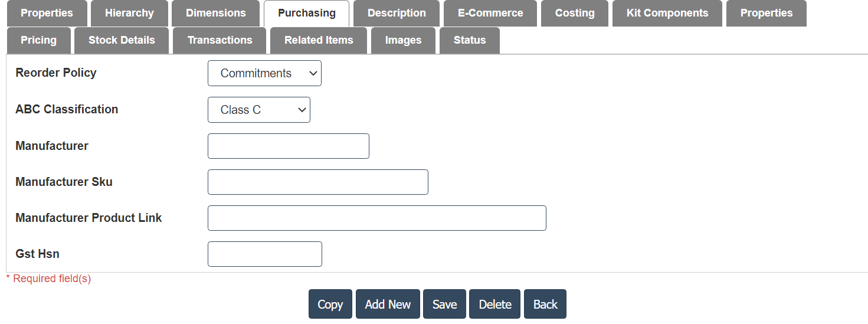Select the E-Commerce tab
This screenshot has height=324, width=868.
pos(490,13)
